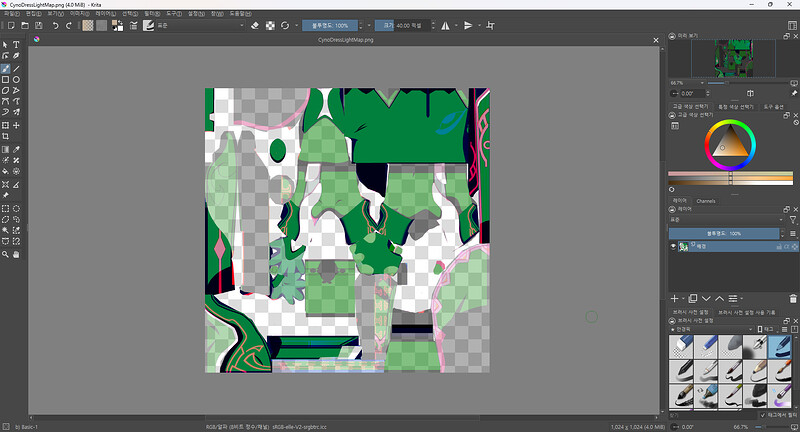The height and width of the screenshot is (432, 800).
Task: Select the Crop tool
Action: coord(6,136)
